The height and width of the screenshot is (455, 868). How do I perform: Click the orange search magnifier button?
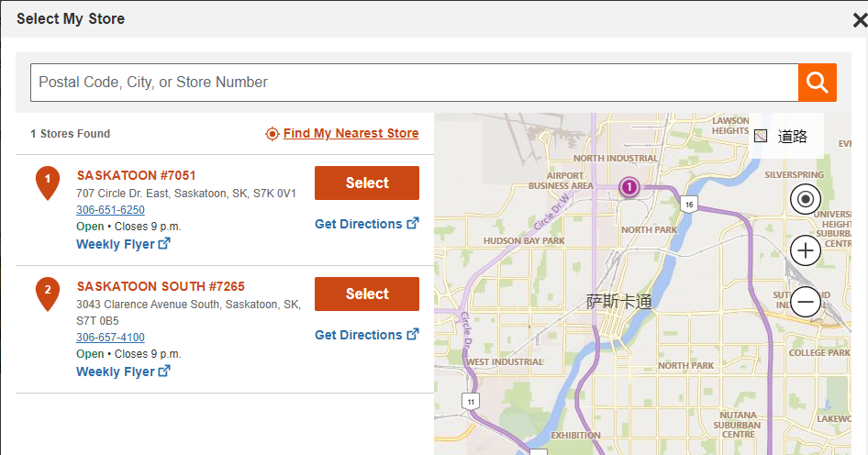(817, 83)
